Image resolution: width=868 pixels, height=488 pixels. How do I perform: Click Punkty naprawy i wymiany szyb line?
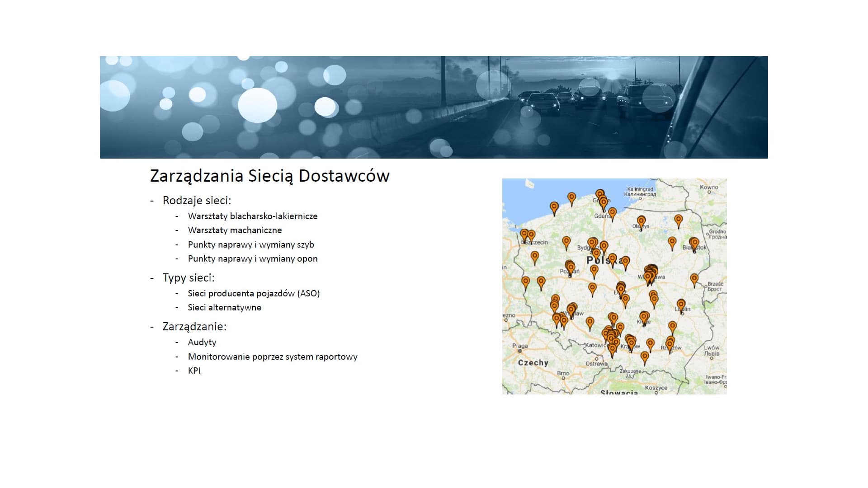click(x=251, y=244)
